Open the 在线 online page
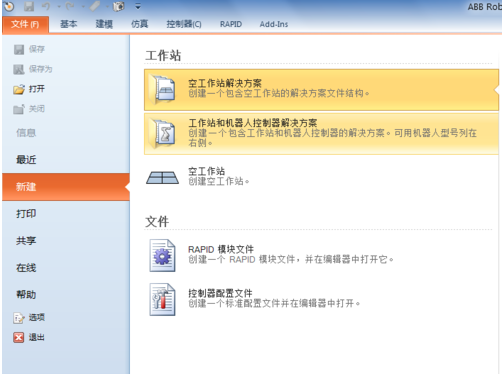 pyautogui.click(x=26, y=268)
